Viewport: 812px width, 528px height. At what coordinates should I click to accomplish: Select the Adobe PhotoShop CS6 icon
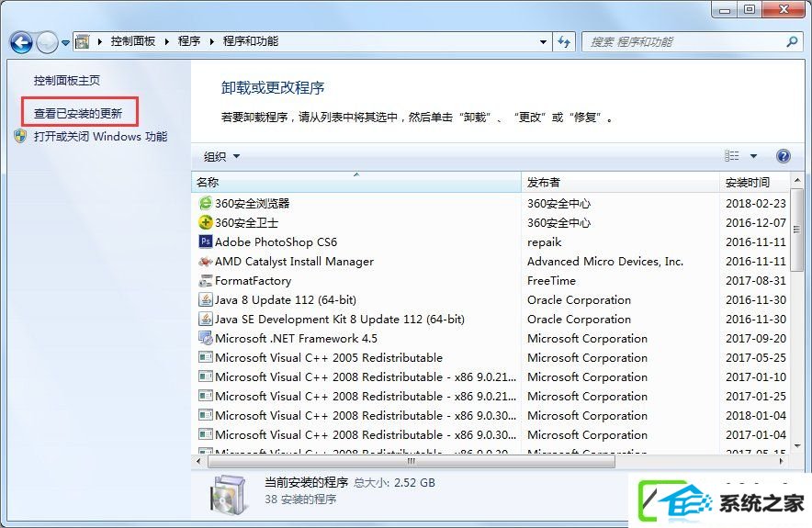206,242
